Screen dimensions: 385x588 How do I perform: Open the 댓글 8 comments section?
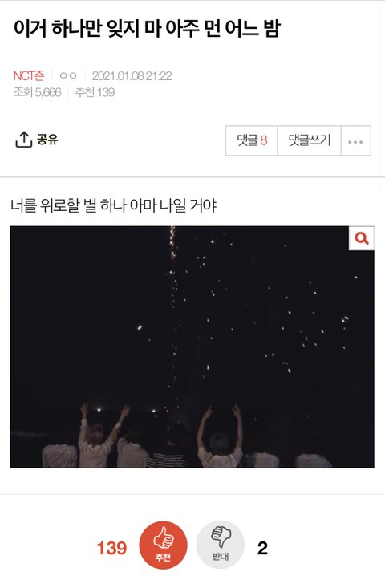252,140
